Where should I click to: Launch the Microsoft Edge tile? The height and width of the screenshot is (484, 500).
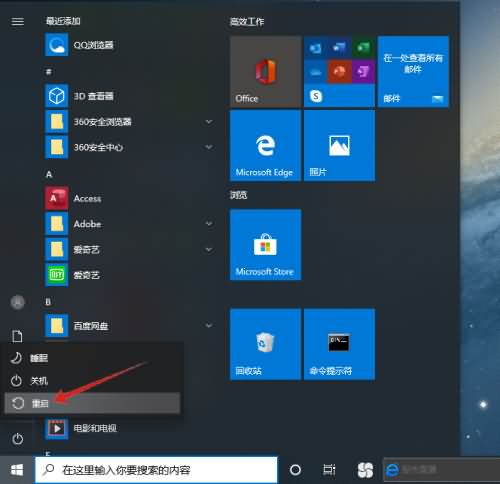pos(265,146)
